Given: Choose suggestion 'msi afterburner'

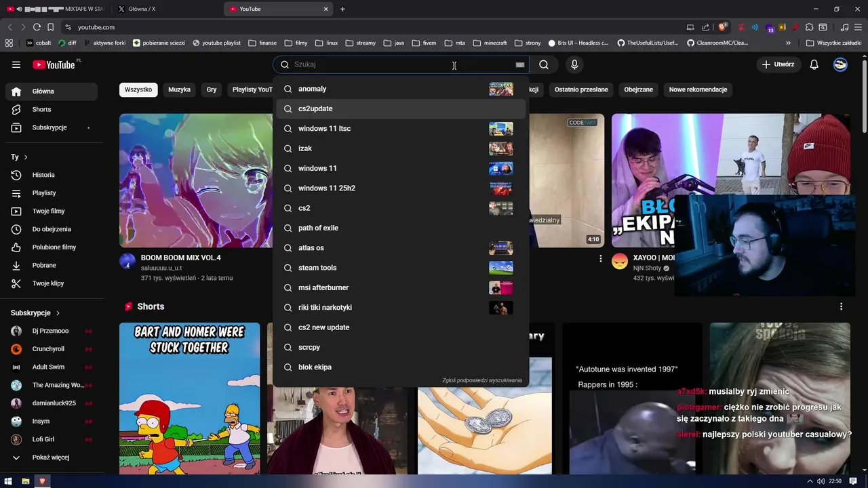Looking at the screenshot, I should point(401,287).
